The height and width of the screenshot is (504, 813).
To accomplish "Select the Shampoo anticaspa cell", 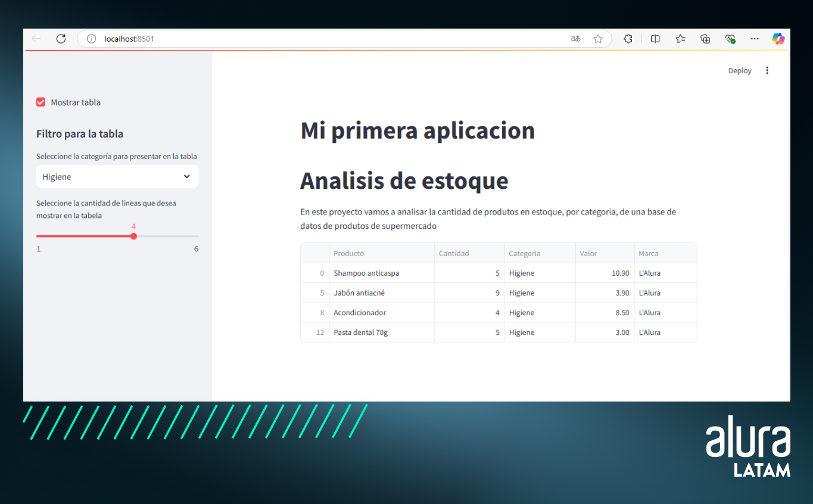I will click(382, 273).
